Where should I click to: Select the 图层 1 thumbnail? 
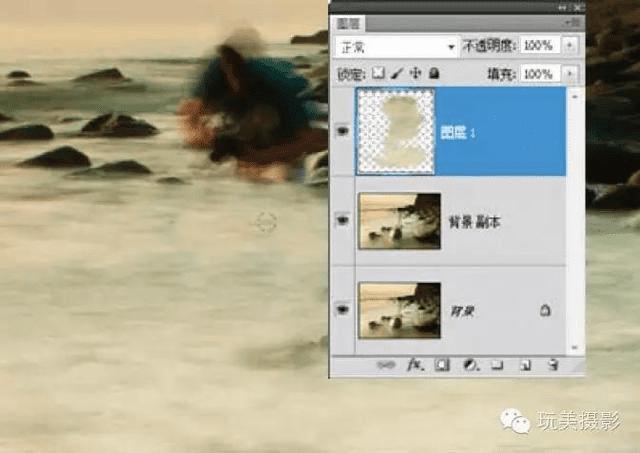[x=396, y=132]
